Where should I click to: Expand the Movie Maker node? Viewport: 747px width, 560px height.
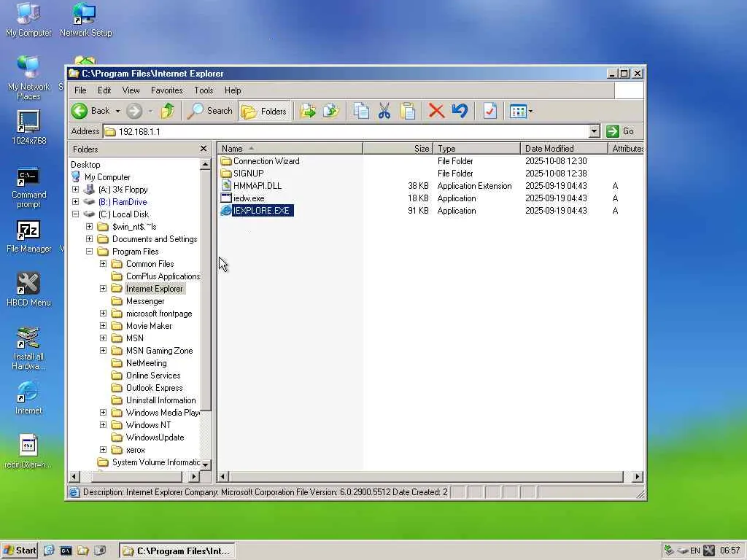(103, 325)
